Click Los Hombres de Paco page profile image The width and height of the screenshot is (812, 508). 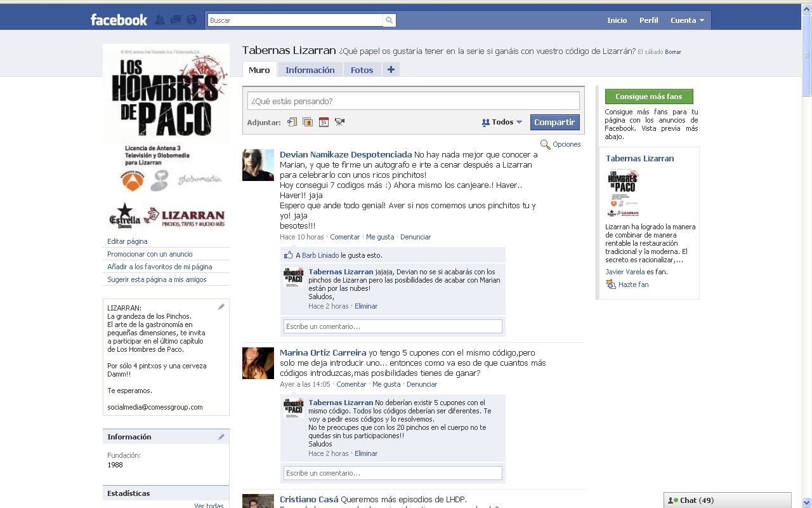(x=166, y=137)
